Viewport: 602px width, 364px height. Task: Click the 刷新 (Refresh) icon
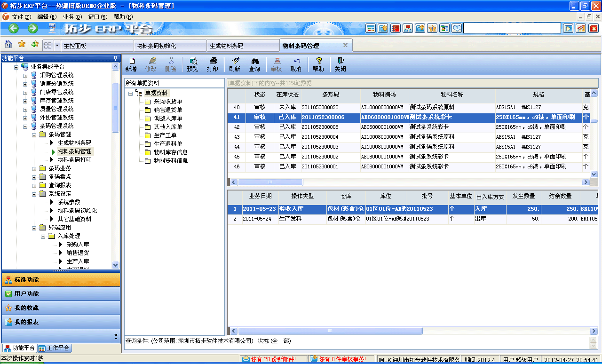pos(235,64)
